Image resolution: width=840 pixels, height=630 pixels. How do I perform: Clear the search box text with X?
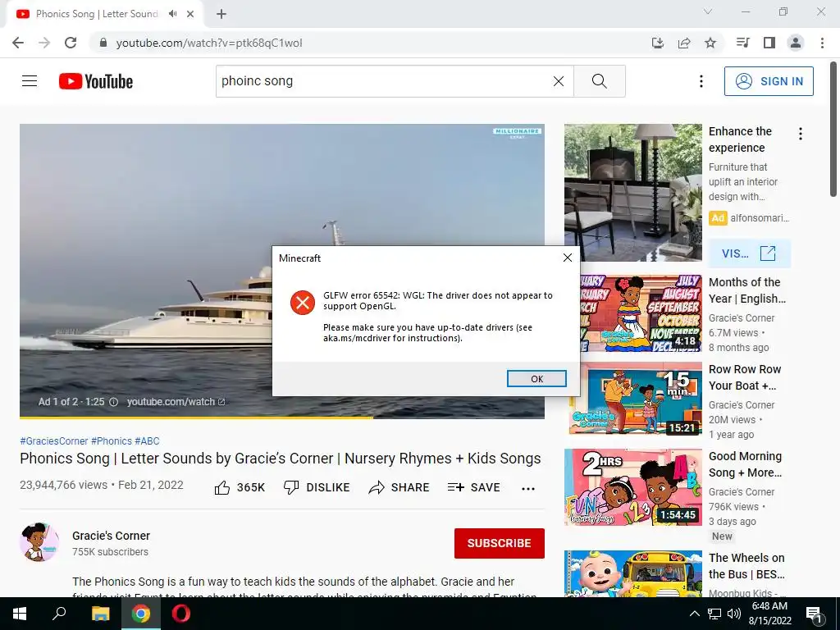(558, 81)
